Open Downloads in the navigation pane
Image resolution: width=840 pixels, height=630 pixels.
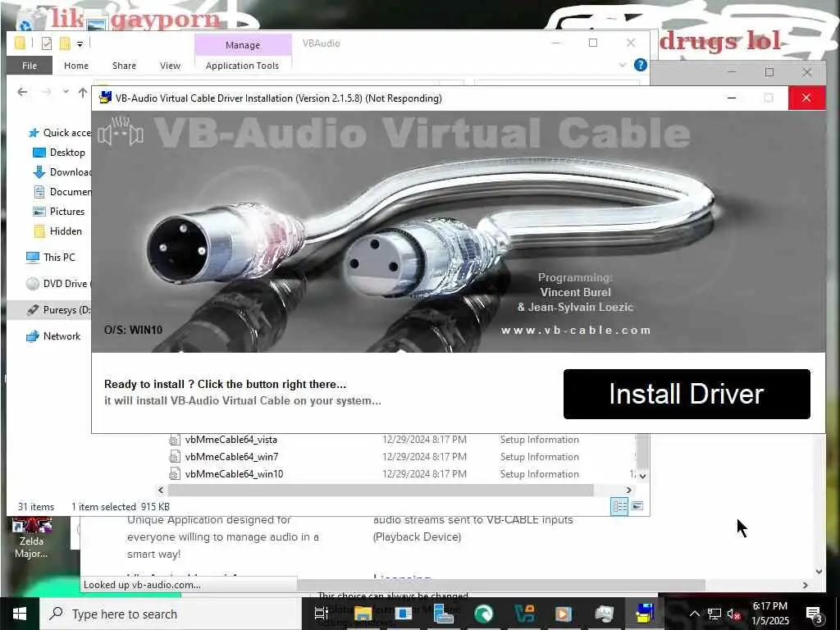tap(62, 172)
